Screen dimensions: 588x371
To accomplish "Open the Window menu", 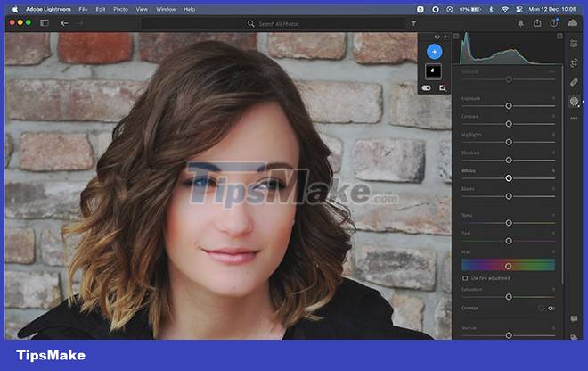I will click(x=166, y=9).
